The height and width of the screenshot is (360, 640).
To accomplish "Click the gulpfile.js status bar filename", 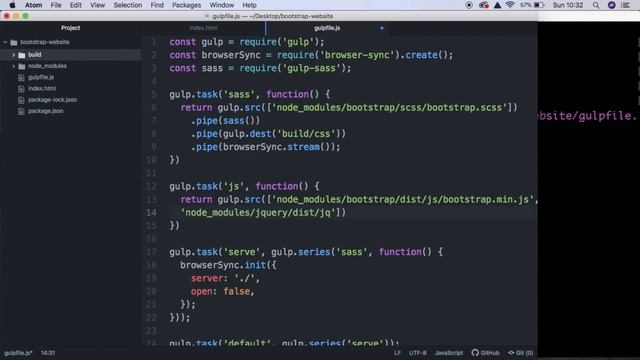I will point(18,353).
